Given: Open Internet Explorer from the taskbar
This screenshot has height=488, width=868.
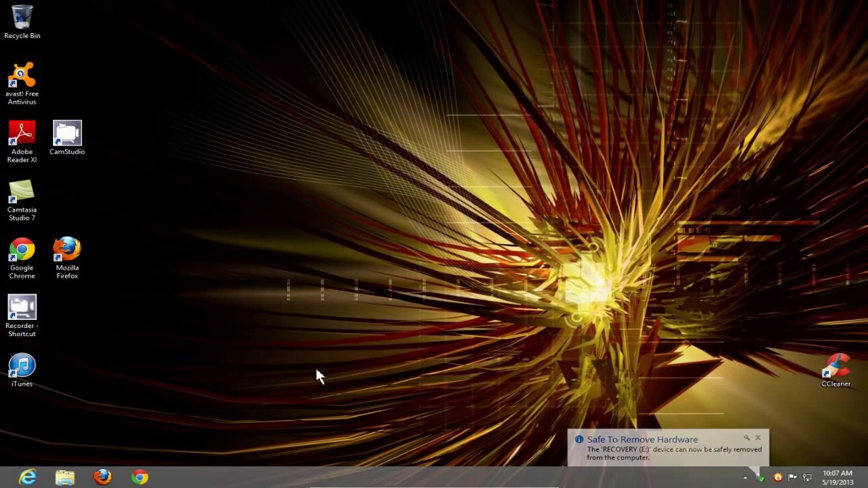Looking at the screenshot, I should (28, 477).
